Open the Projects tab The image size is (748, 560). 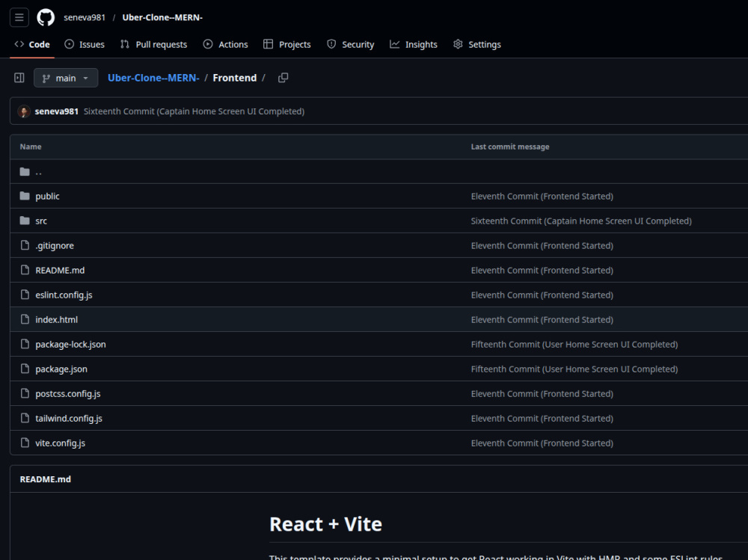(287, 44)
